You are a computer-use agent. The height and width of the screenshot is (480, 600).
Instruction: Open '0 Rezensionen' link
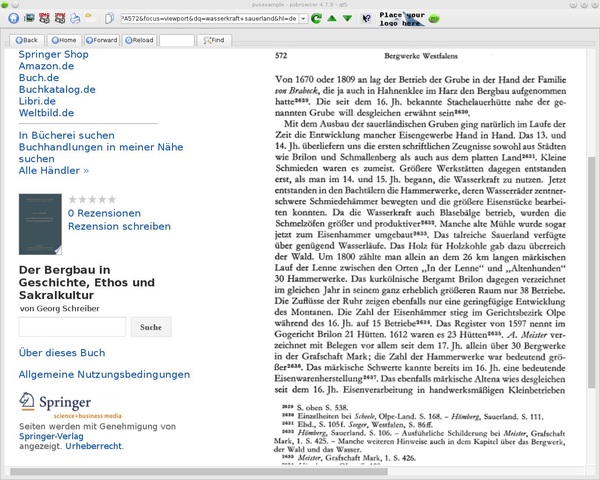click(x=104, y=213)
